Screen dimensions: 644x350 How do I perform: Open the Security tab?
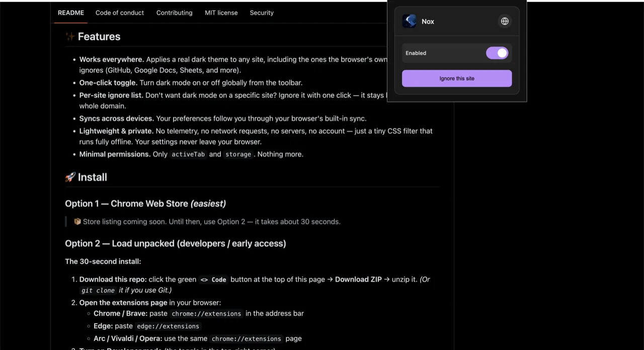(x=262, y=13)
